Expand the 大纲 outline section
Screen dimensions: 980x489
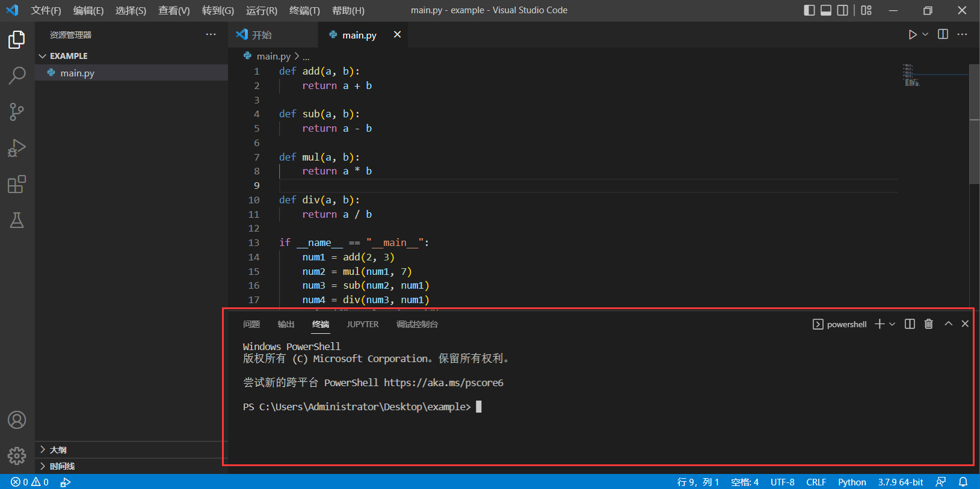[58, 450]
